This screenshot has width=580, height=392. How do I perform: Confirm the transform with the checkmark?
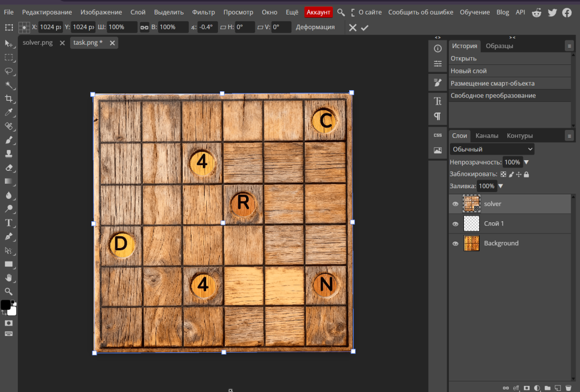[365, 28]
